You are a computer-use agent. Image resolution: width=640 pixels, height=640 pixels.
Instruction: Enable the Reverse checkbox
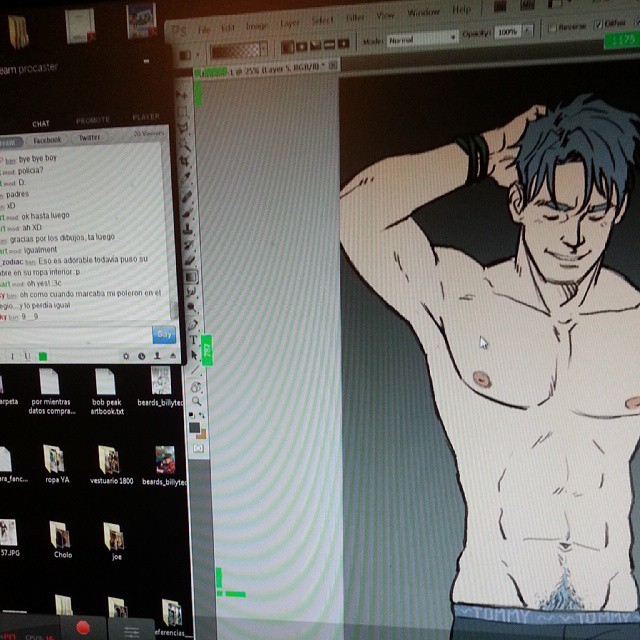click(552, 29)
